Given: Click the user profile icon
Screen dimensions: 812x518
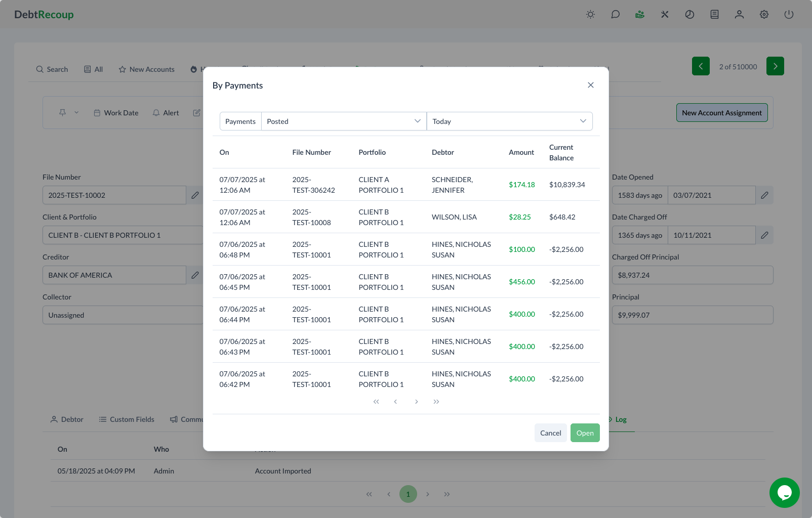Looking at the screenshot, I should (739, 15).
